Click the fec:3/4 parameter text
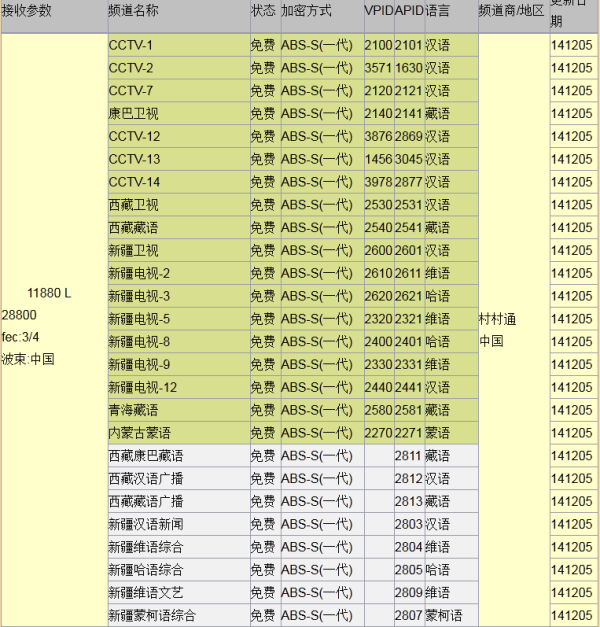The width and height of the screenshot is (600, 627). [20, 337]
